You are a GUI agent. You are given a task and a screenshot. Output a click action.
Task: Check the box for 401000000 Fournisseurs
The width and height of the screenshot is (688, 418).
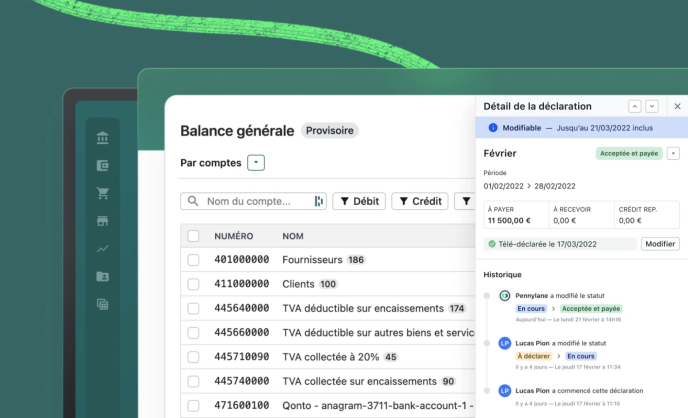pyautogui.click(x=193, y=260)
